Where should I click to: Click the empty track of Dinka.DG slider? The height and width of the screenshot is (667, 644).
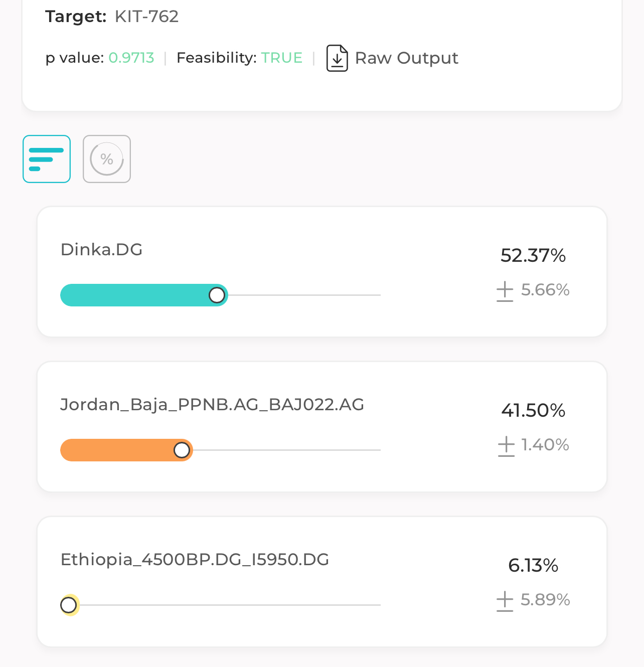coord(304,295)
